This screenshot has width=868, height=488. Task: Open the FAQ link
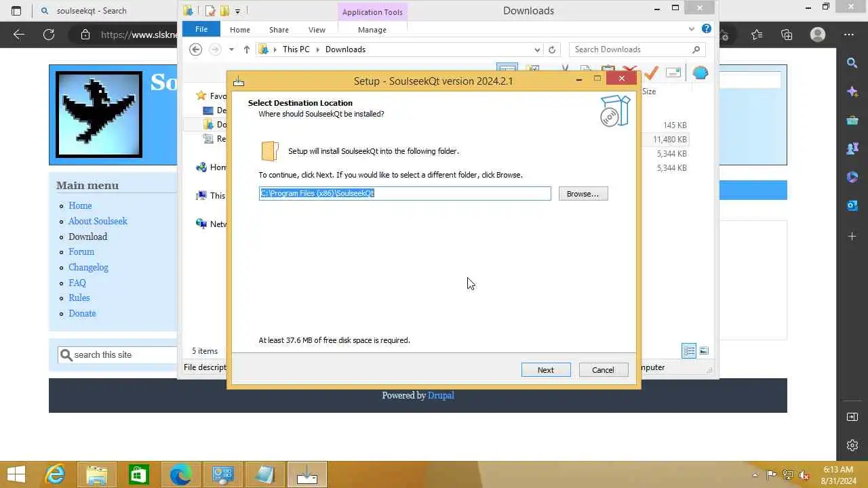tap(77, 283)
